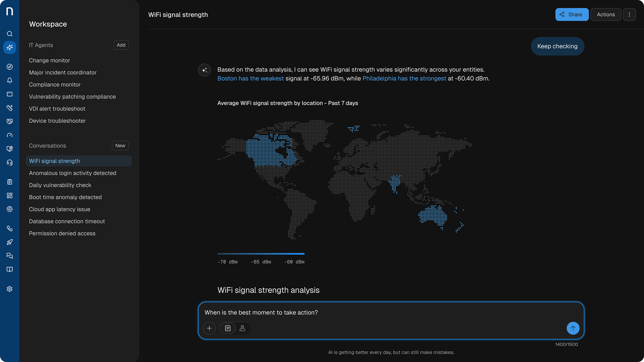Open the compass explore icon
This screenshot has width=644, height=362.
pos(10,67)
